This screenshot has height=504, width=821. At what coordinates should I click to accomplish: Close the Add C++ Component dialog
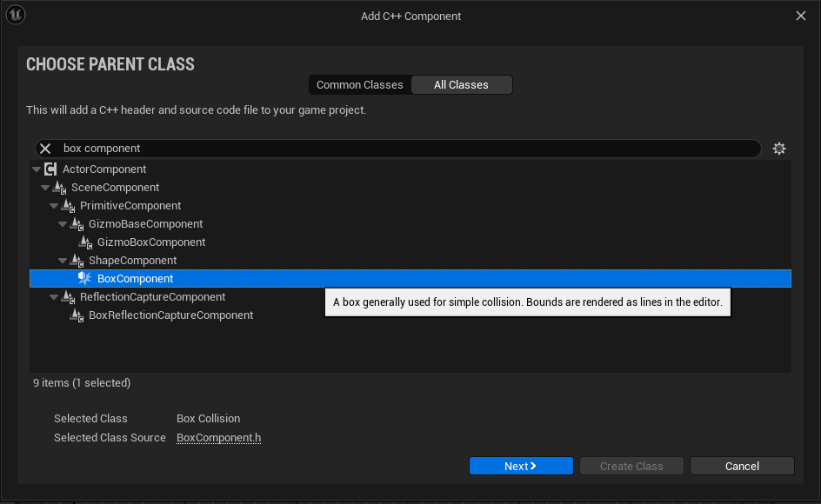(801, 16)
